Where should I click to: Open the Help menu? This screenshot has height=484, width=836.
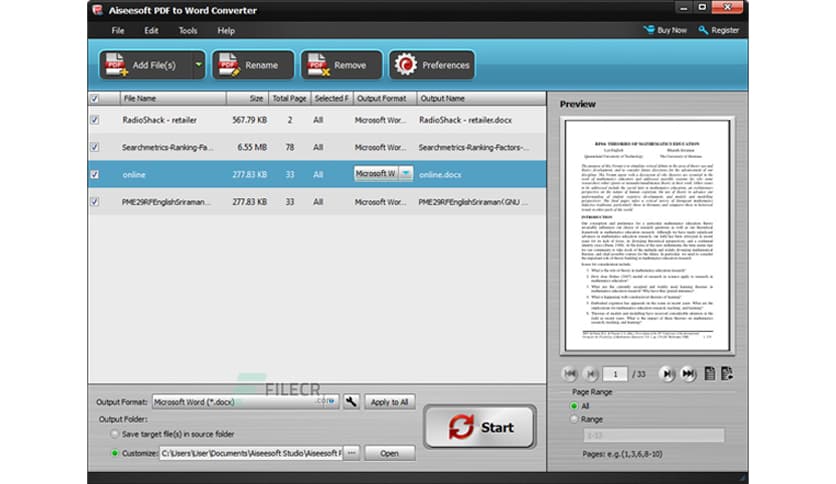coord(226,30)
